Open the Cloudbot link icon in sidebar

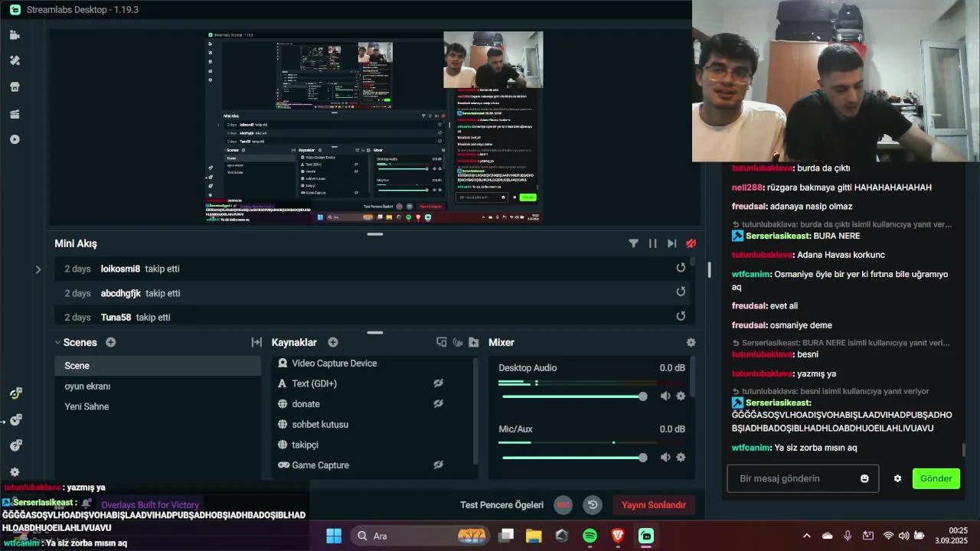coord(15,419)
